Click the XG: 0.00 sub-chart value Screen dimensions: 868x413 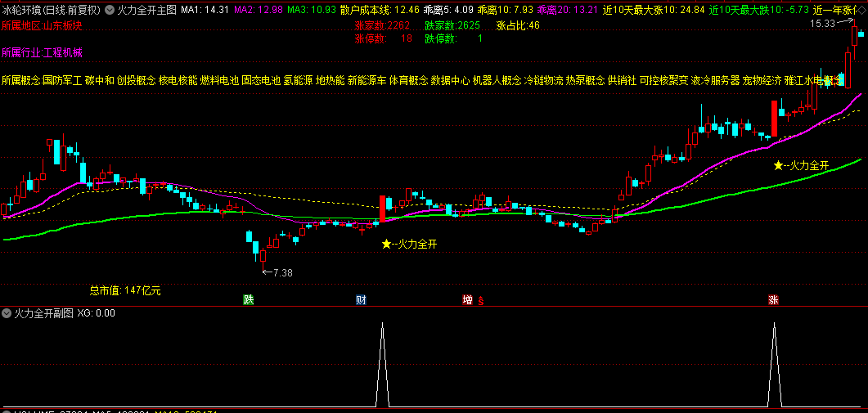[x=96, y=313]
